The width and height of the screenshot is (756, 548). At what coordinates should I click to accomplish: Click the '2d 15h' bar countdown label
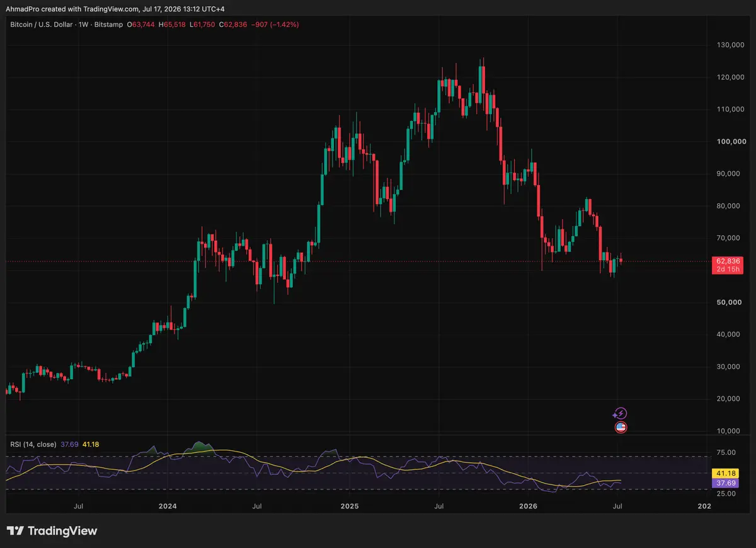728,270
